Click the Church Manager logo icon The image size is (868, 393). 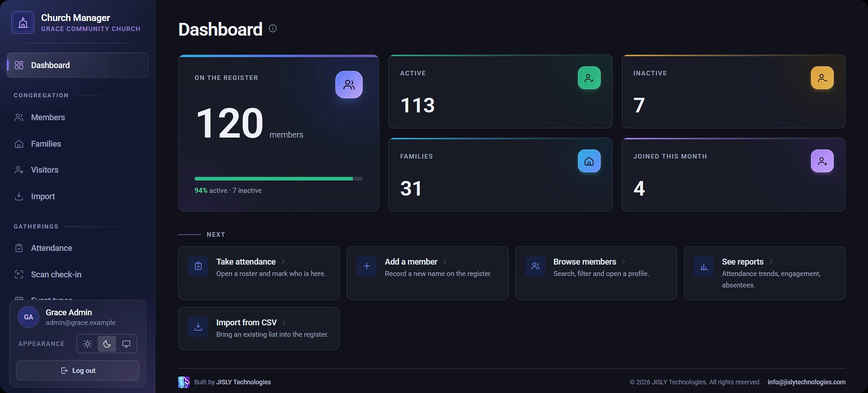tap(23, 23)
